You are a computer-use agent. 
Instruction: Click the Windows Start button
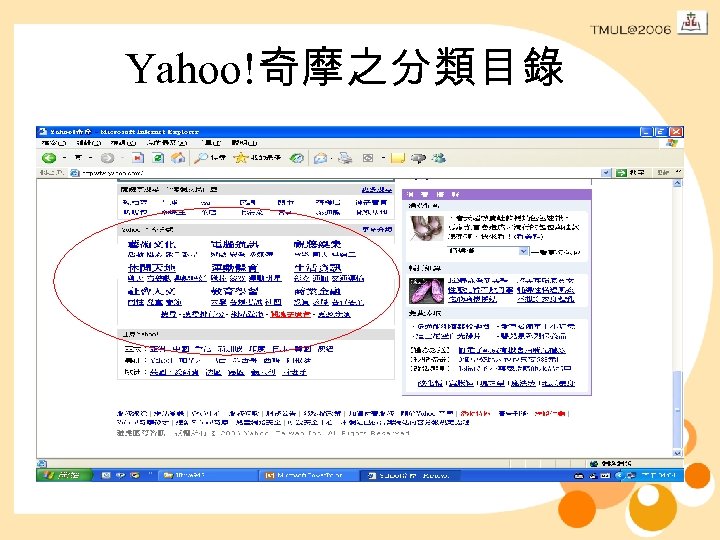click(x=64, y=475)
